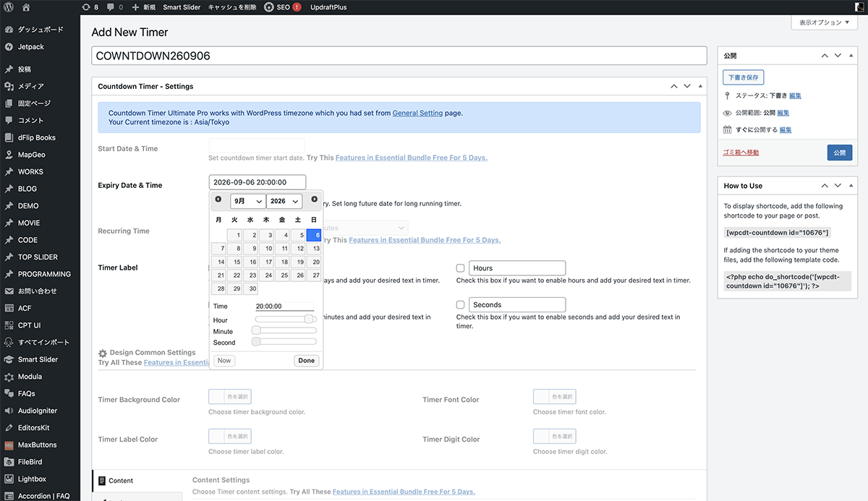The image size is (868, 501).
Task: Open Jetpack from the sidebar
Action: click(x=30, y=47)
